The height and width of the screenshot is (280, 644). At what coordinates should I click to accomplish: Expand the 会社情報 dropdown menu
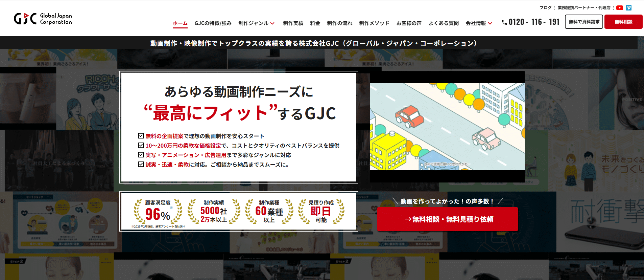coord(476,23)
